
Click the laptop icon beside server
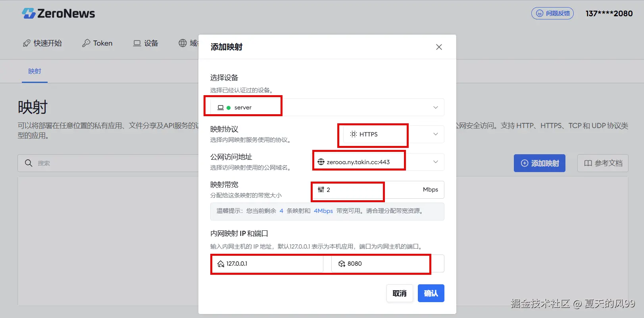pyautogui.click(x=221, y=107)
